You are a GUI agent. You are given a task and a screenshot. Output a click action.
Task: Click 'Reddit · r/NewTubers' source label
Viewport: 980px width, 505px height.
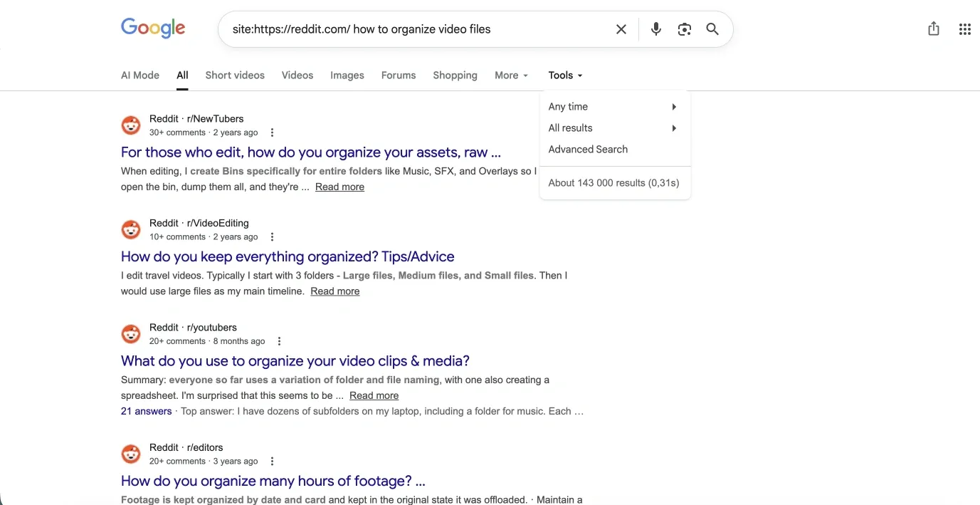pyautogui.click(x=196, y=119)
